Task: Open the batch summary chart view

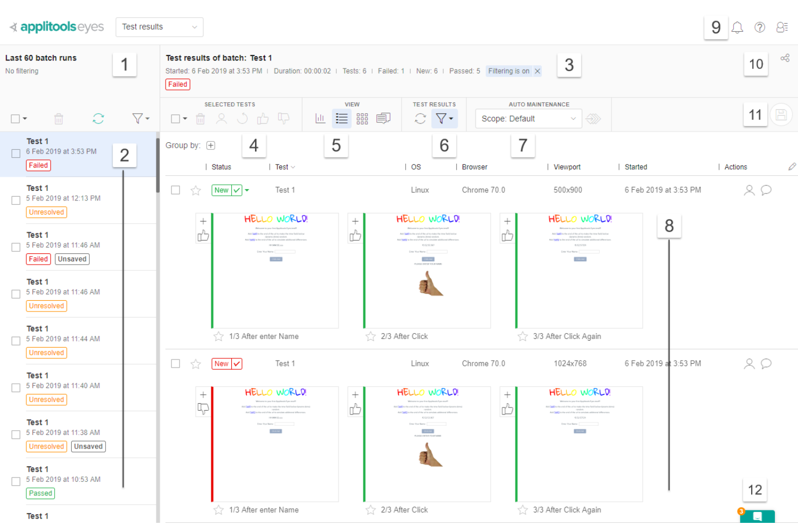Action: coord(320,119)
